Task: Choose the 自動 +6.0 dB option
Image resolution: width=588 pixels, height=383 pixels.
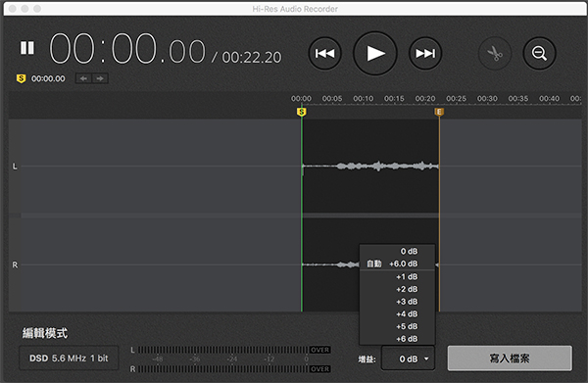Action: click(x=398, y=263)
